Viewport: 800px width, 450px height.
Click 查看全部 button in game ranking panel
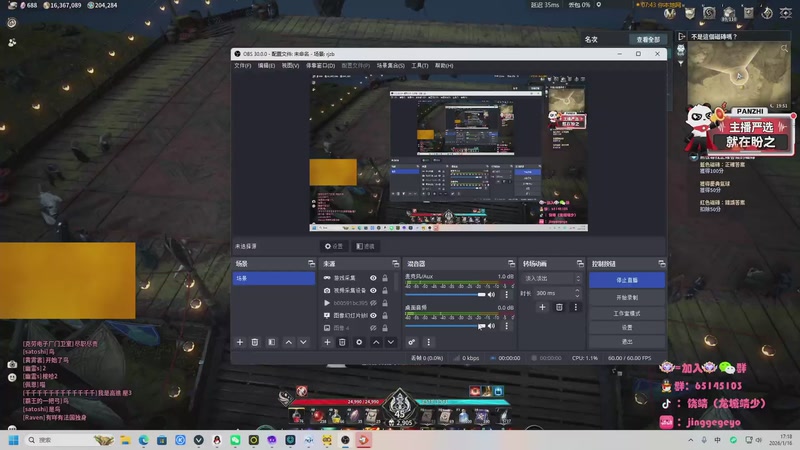tap(648, 40)
